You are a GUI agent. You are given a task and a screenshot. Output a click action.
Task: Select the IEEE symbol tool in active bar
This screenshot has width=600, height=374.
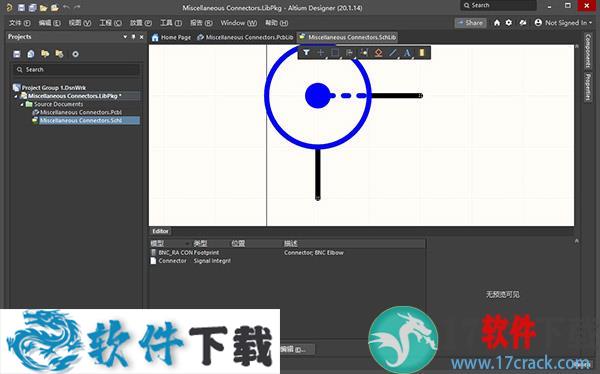[x=378, y=52]
